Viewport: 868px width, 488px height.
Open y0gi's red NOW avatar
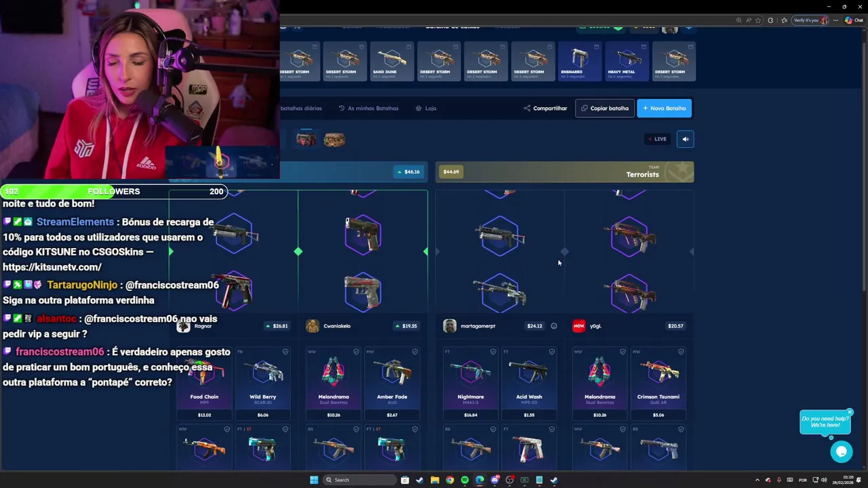579,326
